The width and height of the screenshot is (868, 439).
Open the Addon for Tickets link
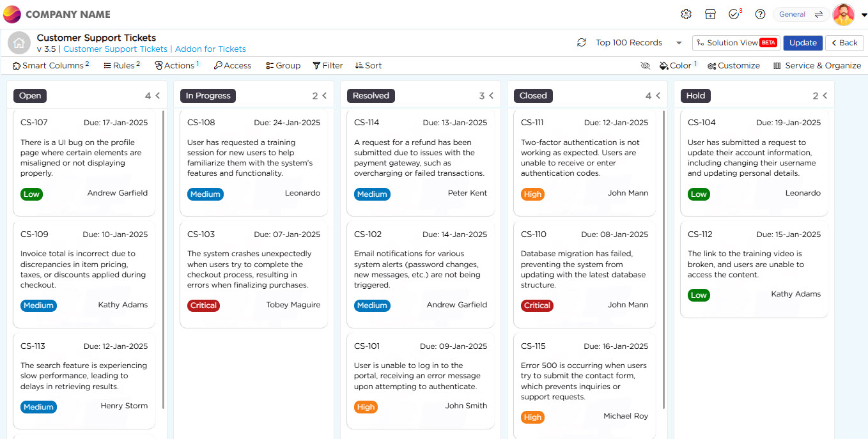click(x=210, y=49)
